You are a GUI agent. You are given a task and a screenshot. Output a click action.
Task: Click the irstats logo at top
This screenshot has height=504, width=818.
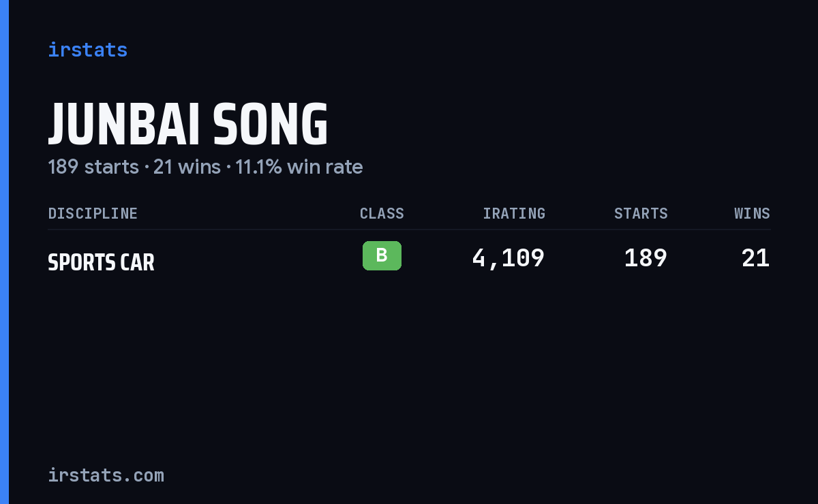click(87, 50)
